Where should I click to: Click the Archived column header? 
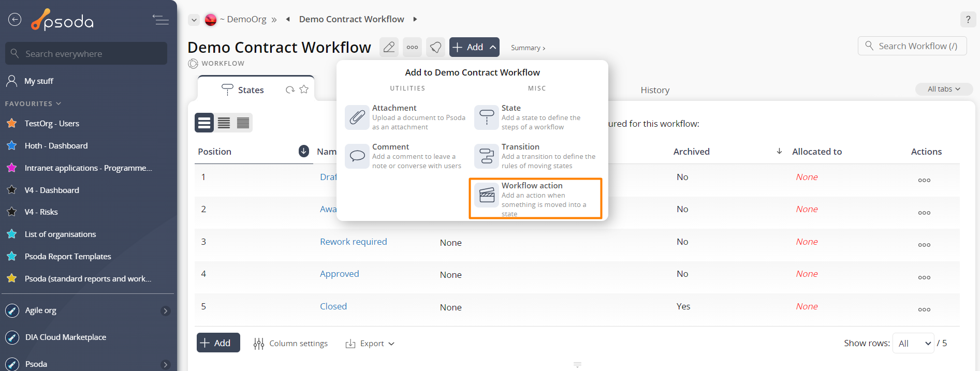point(691,152)
